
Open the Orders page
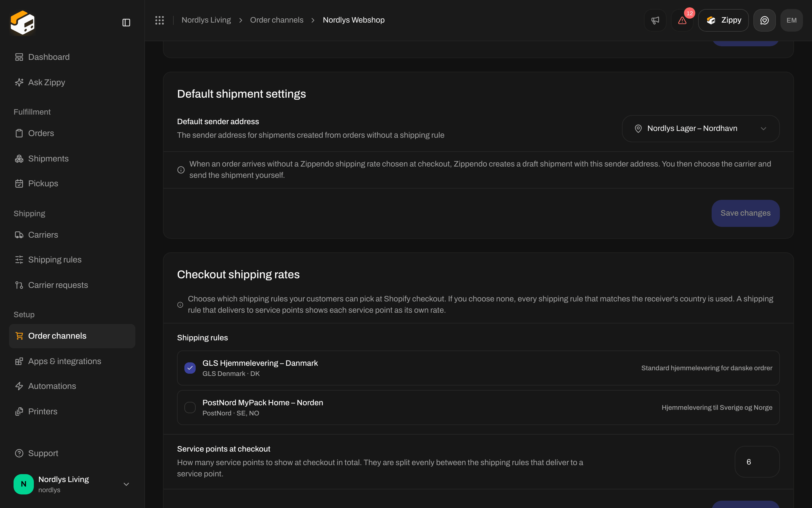[72, 133]
